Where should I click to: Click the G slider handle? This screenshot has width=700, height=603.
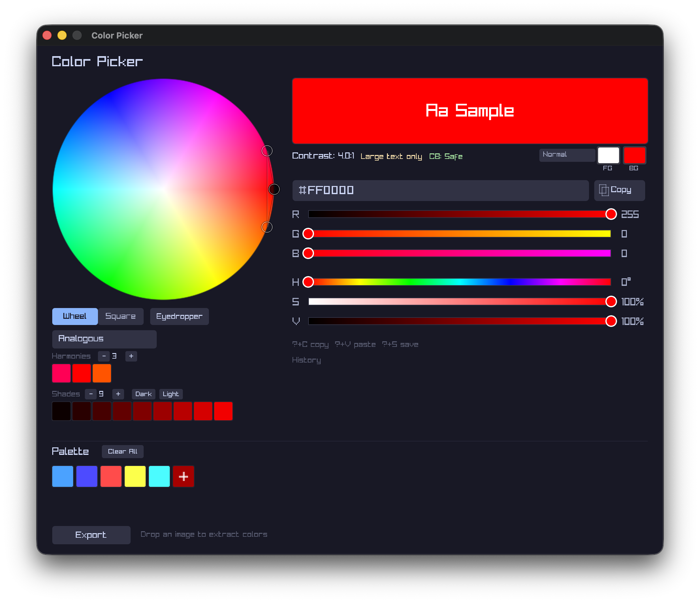click(308, 234)
